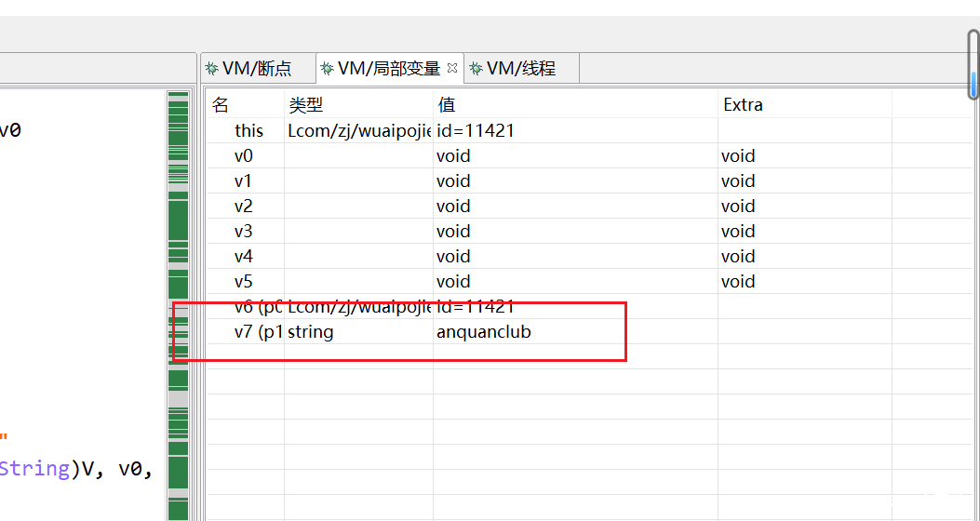The width and height of the screenshot is (980, 521).
Task: Switch to the VM/断点 tab
Action: coord(256,69)
